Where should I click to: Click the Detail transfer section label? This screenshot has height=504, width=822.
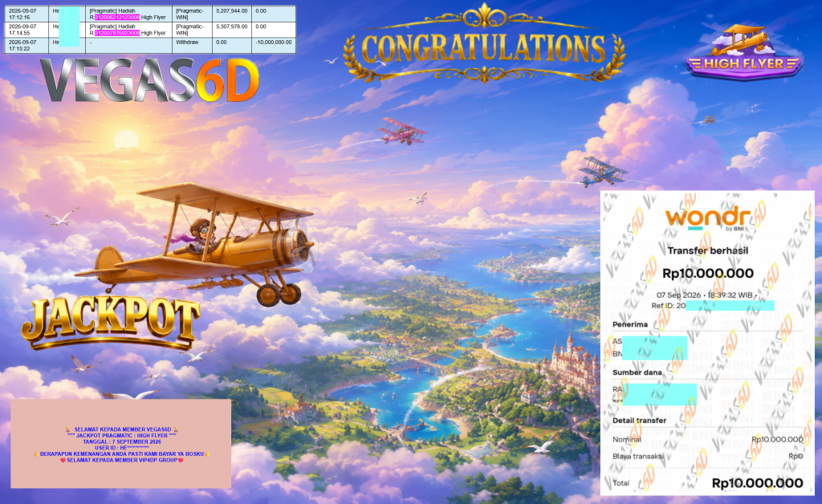coord(639,421)
